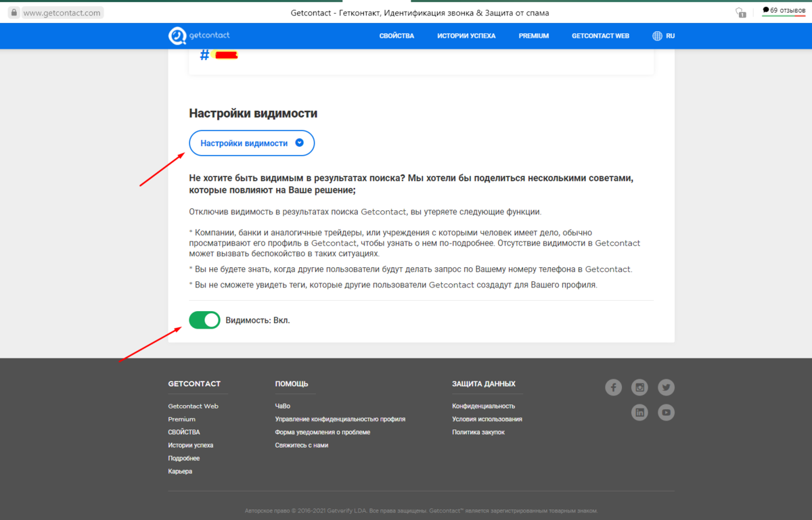Open the RU language selector

click(x=670, y=36)
